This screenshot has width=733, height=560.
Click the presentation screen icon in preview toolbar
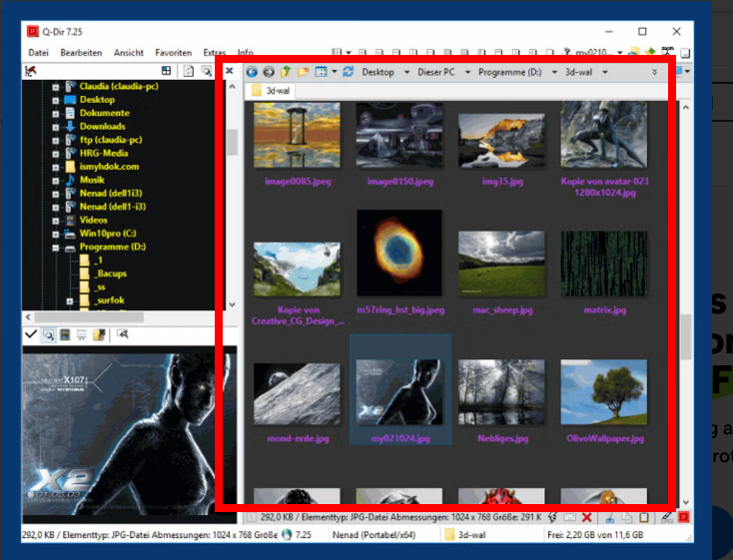(82, 335)
